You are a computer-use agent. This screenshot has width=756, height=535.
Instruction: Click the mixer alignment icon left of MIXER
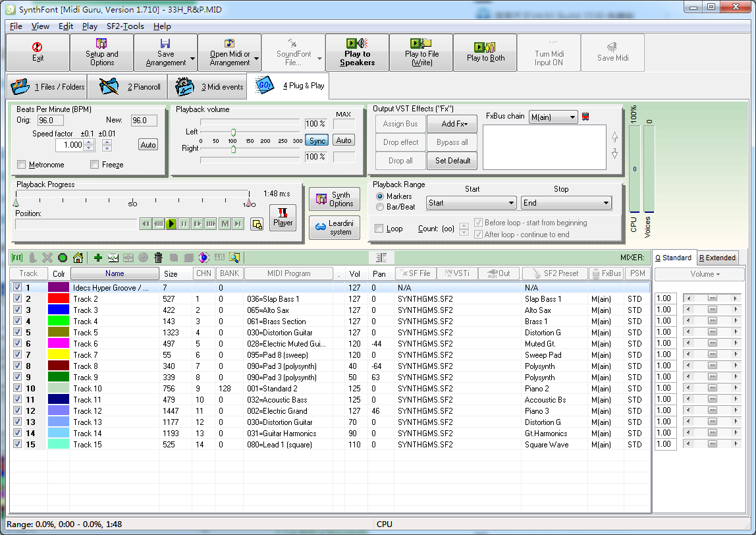(381, 258)
